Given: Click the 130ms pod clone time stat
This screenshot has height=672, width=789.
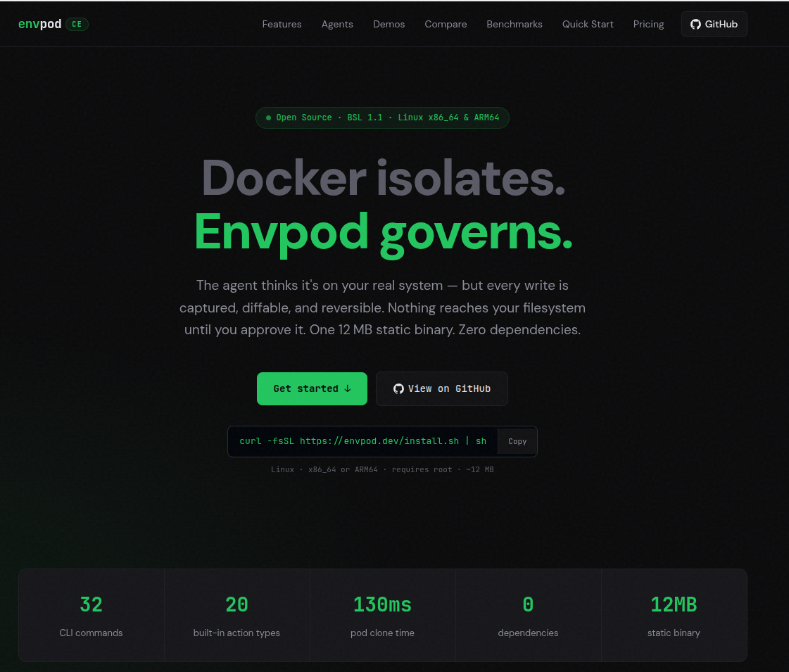Looking at the screenshot, I should point(382,615).
